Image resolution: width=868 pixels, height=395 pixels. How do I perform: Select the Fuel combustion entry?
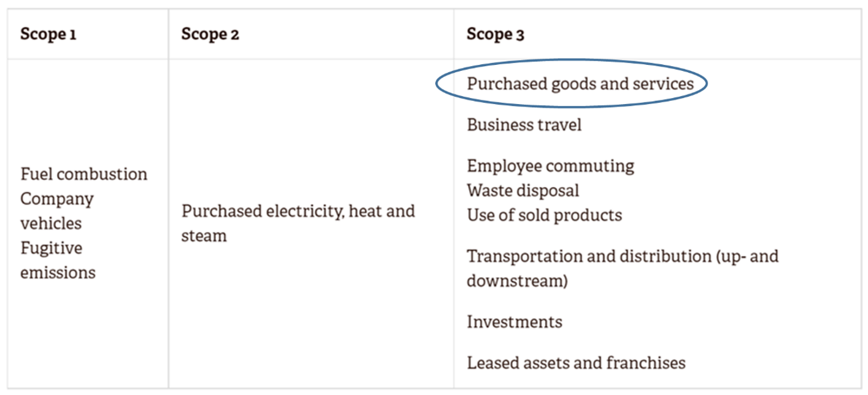pyautogui.click(x=84, y=174)
